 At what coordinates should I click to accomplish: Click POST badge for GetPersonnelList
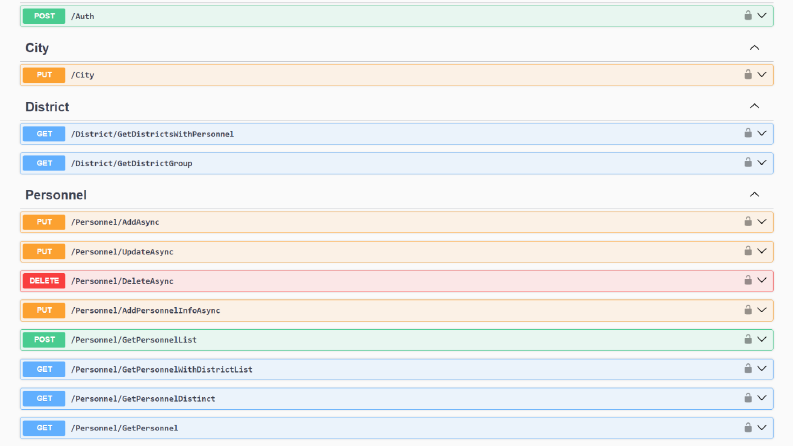[44, 340]
